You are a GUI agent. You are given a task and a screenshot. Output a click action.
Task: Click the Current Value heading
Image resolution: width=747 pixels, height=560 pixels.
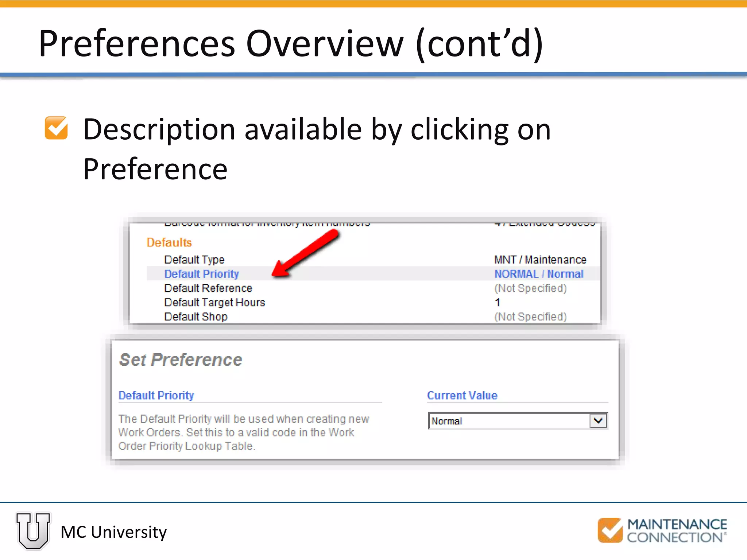tap(462, 395)
